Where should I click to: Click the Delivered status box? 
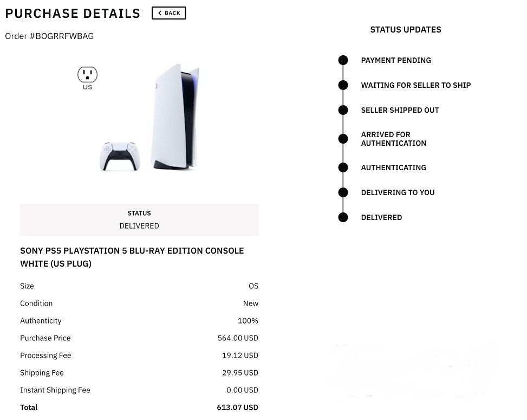(139, 219)
